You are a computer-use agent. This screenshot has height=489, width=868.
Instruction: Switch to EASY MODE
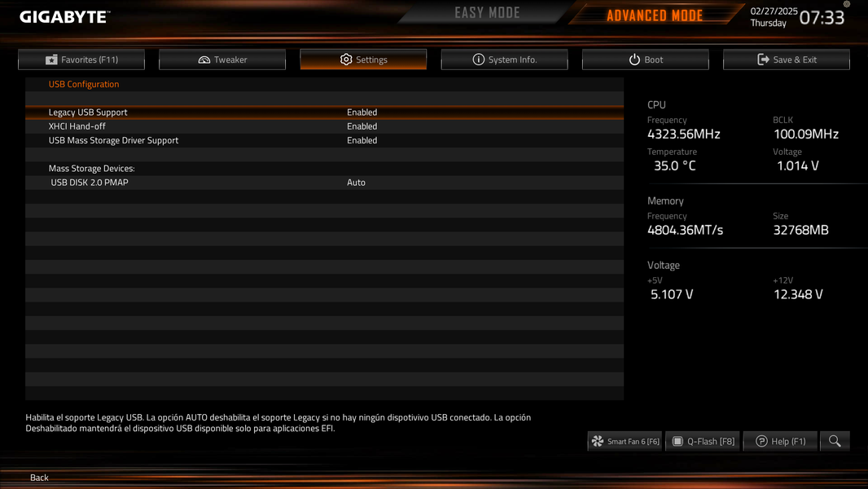pyautogui.click(x=487, y=13)
